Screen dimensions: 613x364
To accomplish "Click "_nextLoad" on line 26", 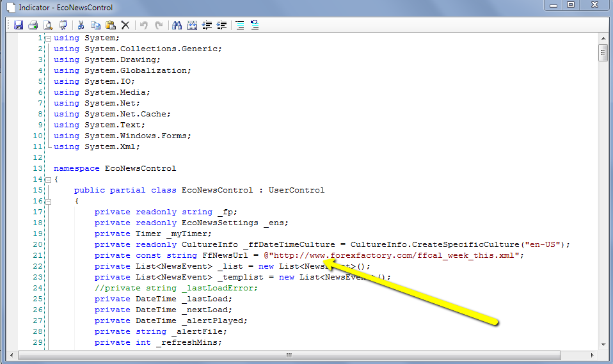I will 205,310.
